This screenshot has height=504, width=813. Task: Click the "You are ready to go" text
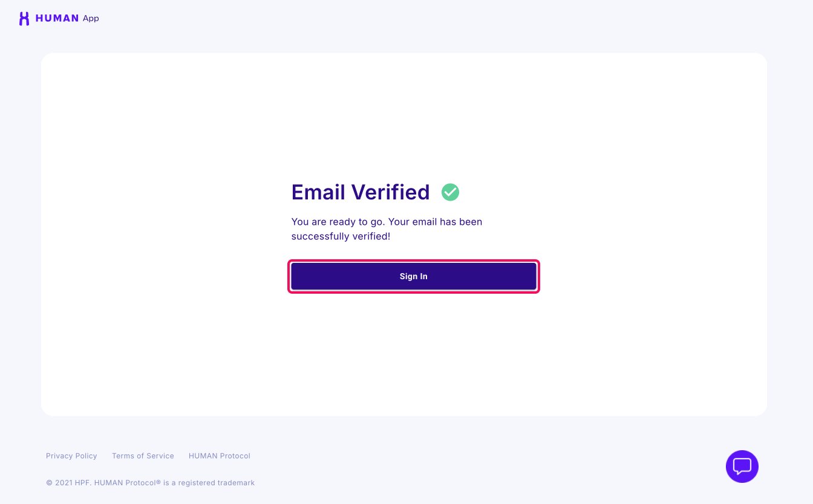point(337,222)
